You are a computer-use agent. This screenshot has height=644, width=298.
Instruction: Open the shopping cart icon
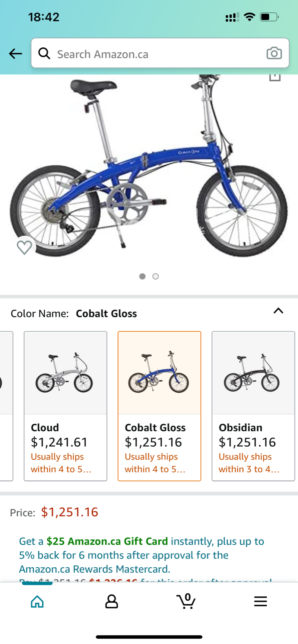186,601
